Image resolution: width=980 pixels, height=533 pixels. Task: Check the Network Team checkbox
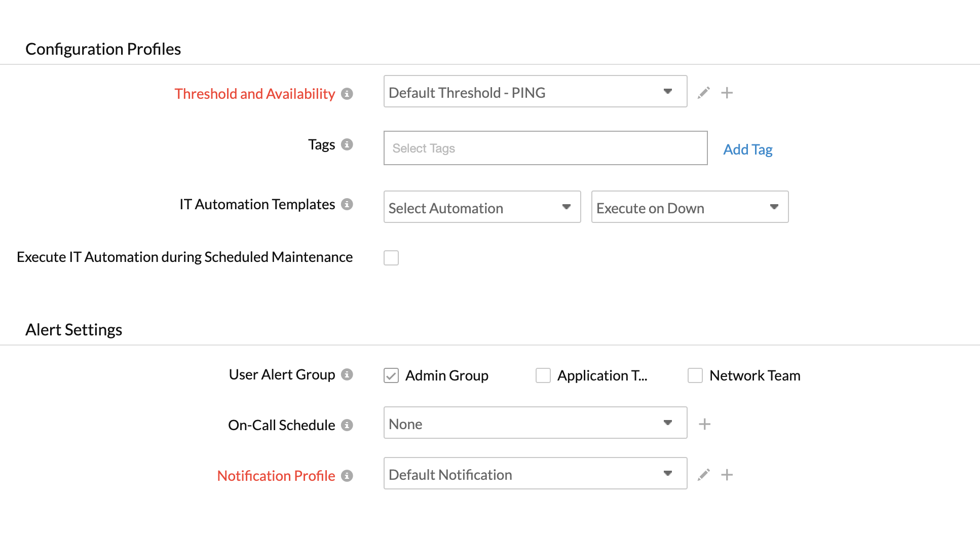click(x=695, y=375)
